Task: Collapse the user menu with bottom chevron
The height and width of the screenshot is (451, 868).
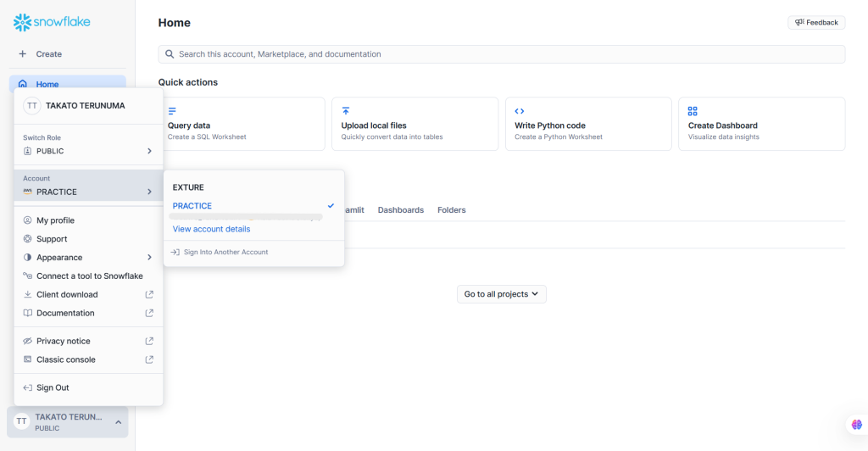Action: click(x=119, y=422)
